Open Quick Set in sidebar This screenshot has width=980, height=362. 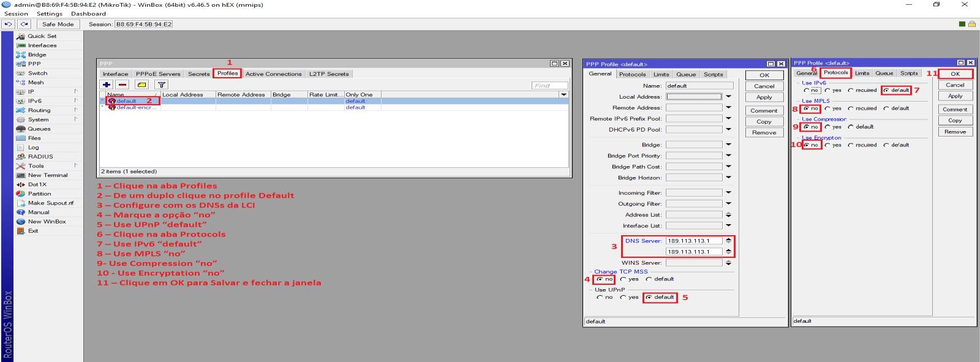click(42, 36)
